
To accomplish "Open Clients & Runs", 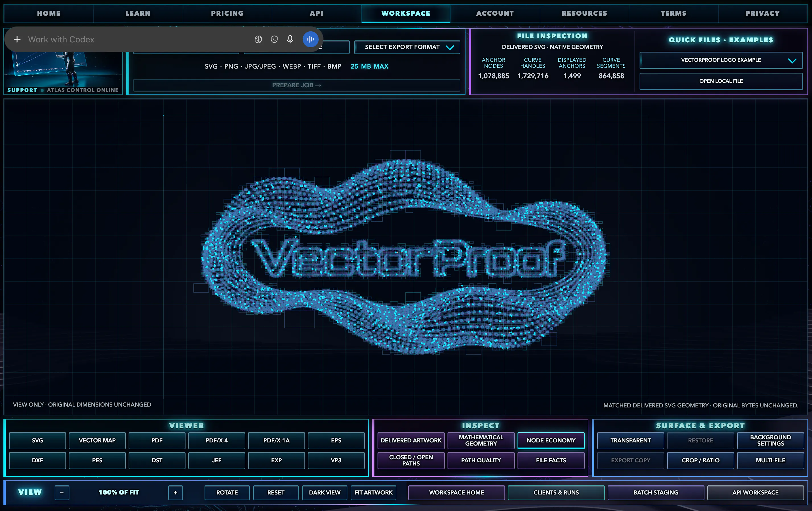I will [x=556, y=493].
